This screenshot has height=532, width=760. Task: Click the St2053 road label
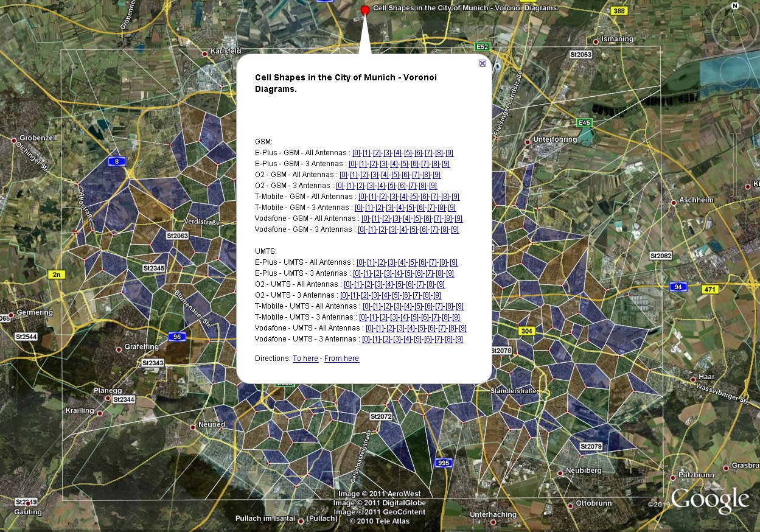pos(580,54)
